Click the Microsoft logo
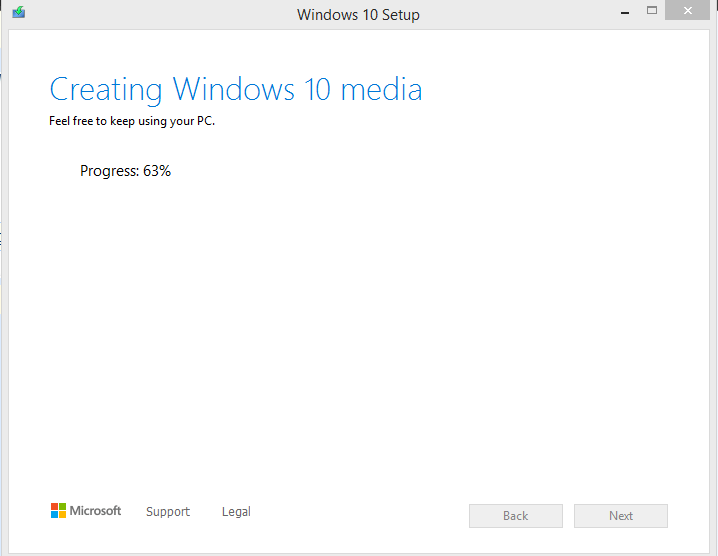Screen dimensions: 718x556 [x=86, y=511]
